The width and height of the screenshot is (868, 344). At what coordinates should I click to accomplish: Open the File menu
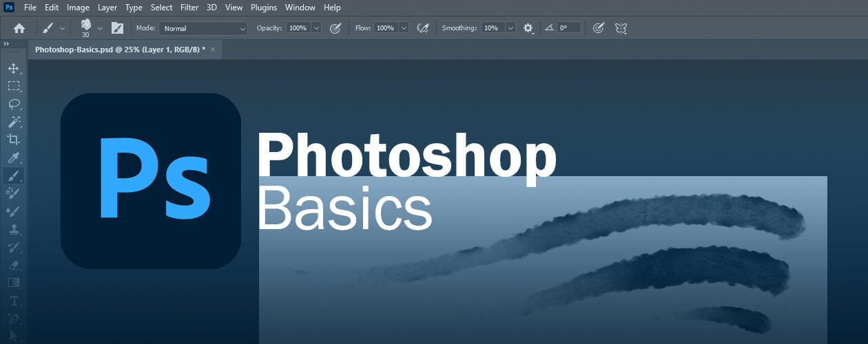point(30,8)
